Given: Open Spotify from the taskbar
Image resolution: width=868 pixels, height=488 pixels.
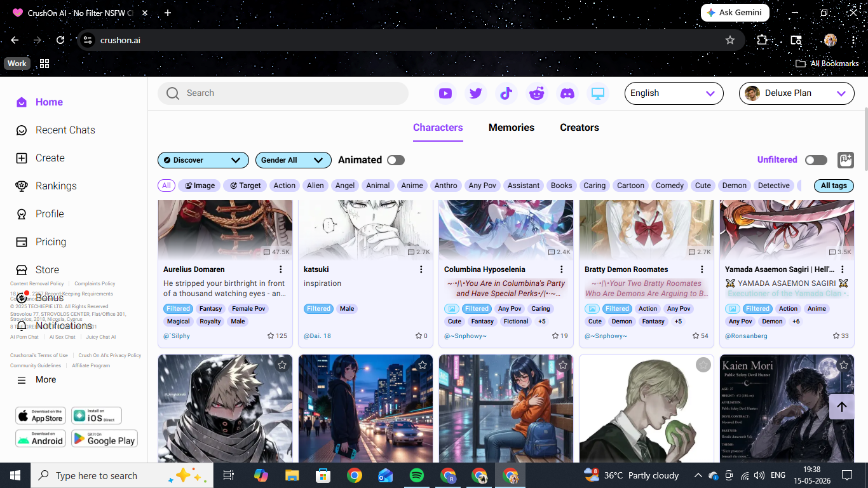Looking at the screenshot, I should tap(417, 475).
